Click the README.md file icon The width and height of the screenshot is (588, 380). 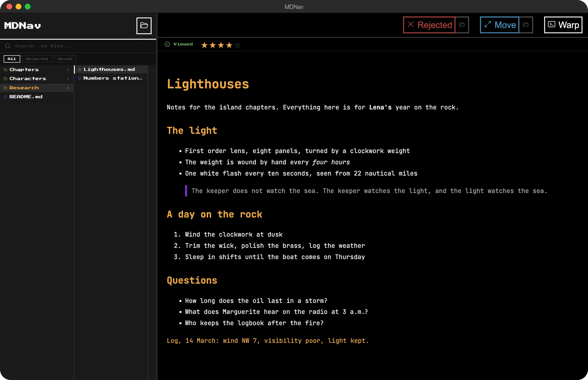pos(6,97)
